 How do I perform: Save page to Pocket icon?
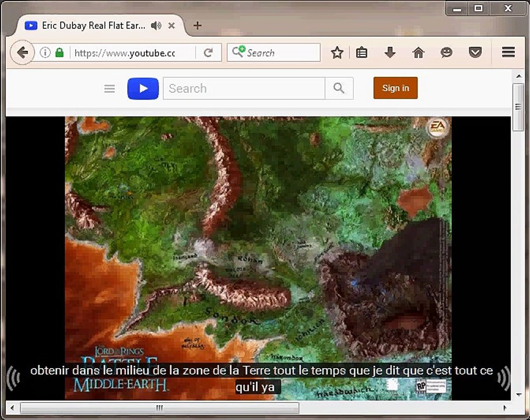tap(475, 52)
